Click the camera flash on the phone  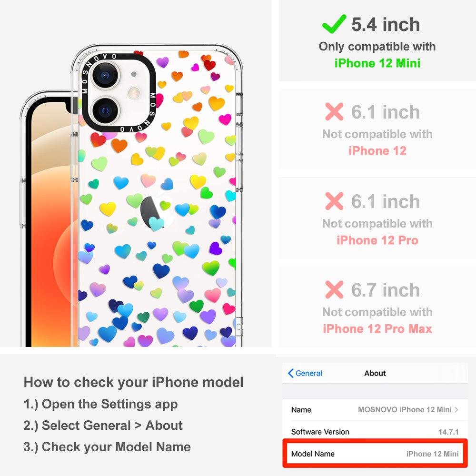pos(134,93)
